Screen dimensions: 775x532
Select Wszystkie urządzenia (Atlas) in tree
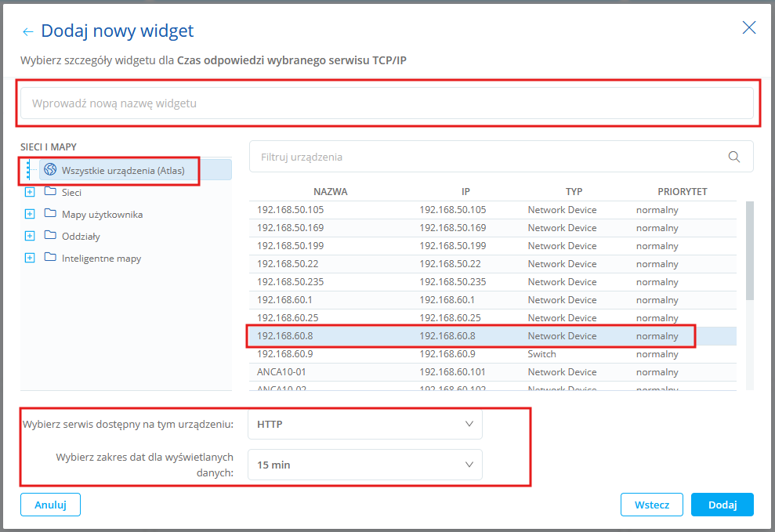123,170
